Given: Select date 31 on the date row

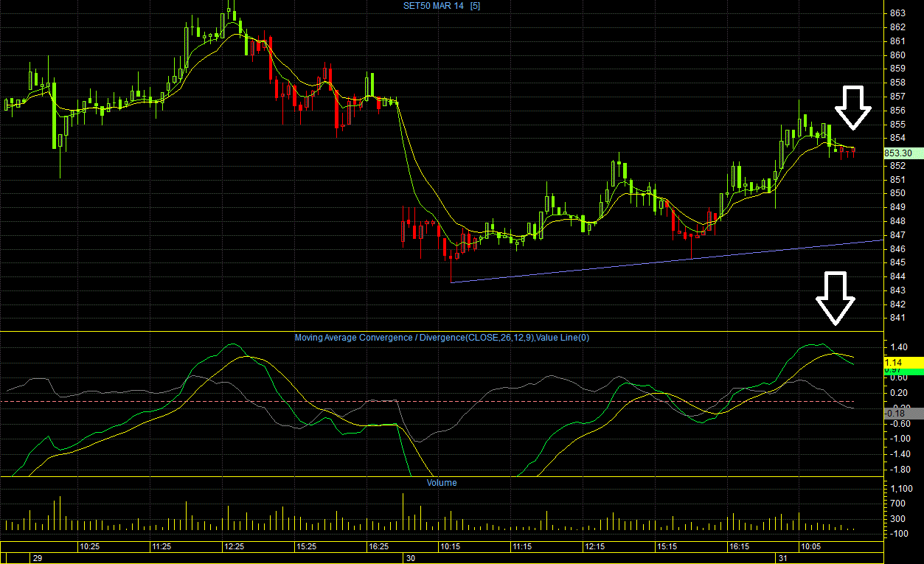Looking at the screenshot, I should click(x=782, y=559).
